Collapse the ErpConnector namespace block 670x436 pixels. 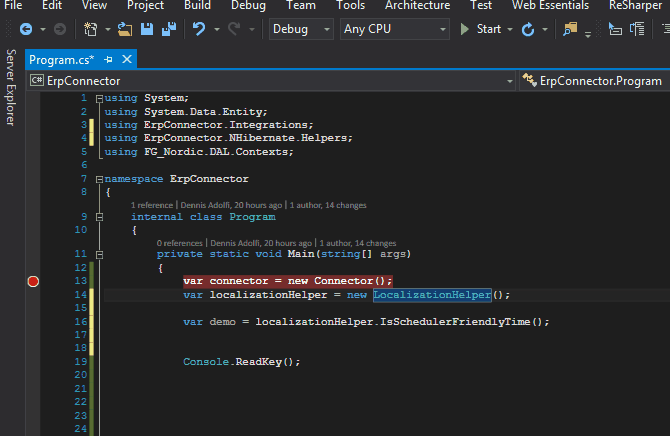(x=100, y=180)
